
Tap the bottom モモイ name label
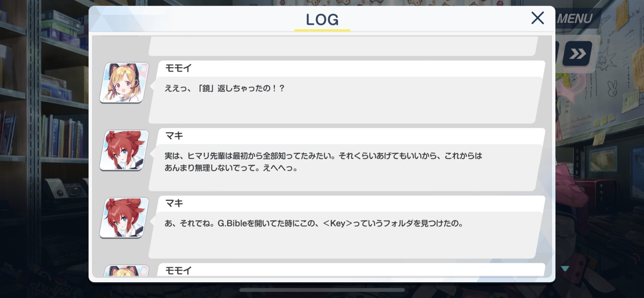click(x=178, y=270)
